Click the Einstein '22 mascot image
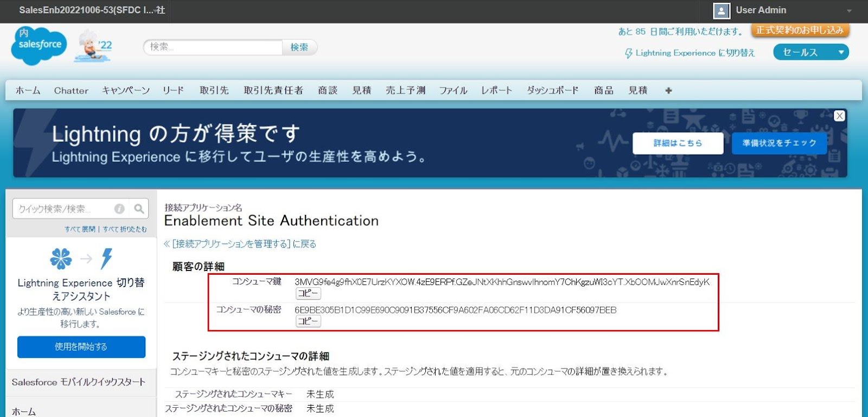Viewport: 868px width, 417px height. 93,47
